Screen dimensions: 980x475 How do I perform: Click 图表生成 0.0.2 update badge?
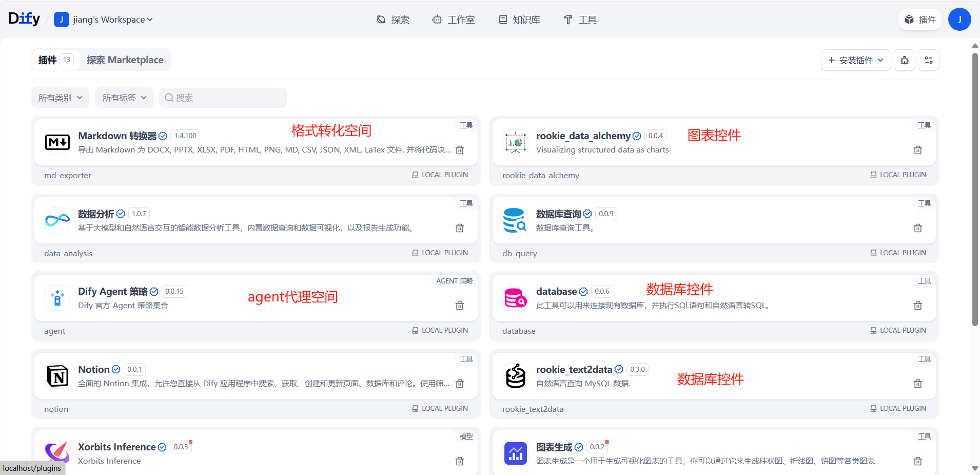[597, 447]
